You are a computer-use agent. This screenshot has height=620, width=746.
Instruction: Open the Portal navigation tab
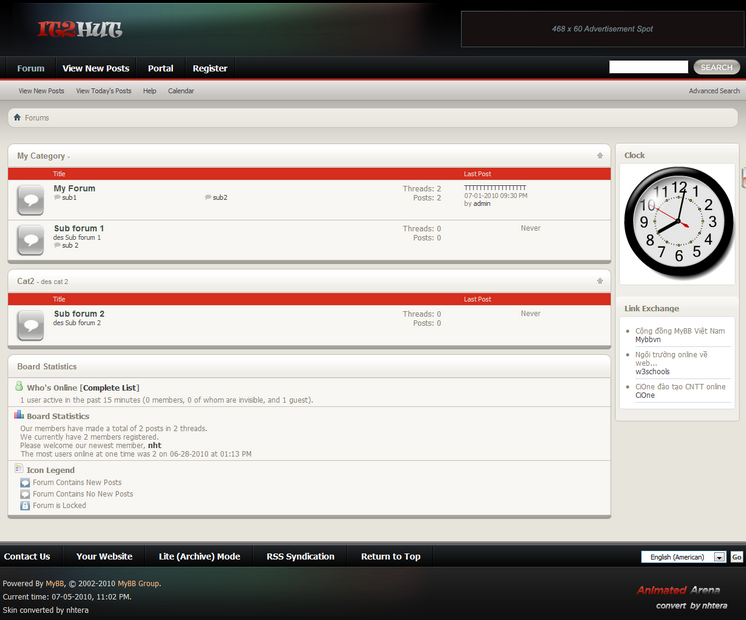coord(160,69)
